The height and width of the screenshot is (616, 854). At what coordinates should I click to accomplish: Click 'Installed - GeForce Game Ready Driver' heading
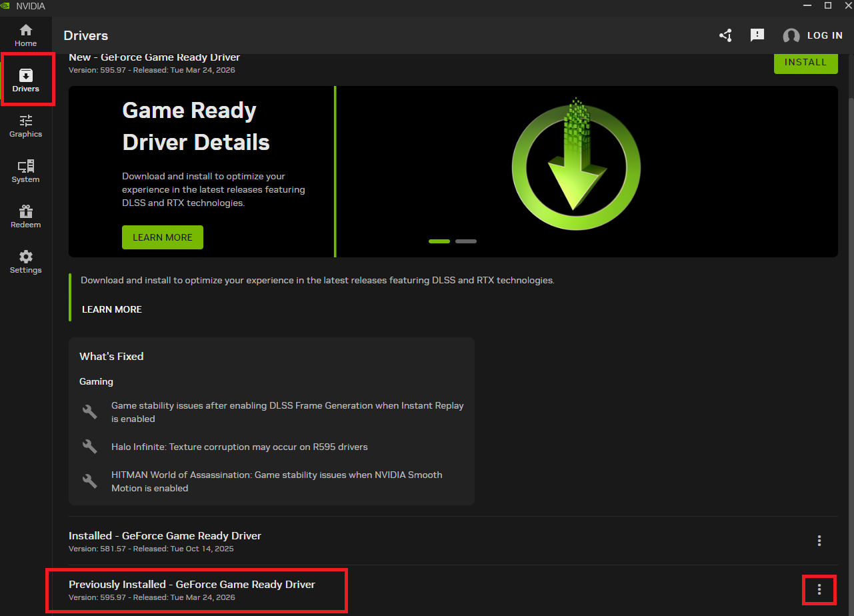(165, 535)
